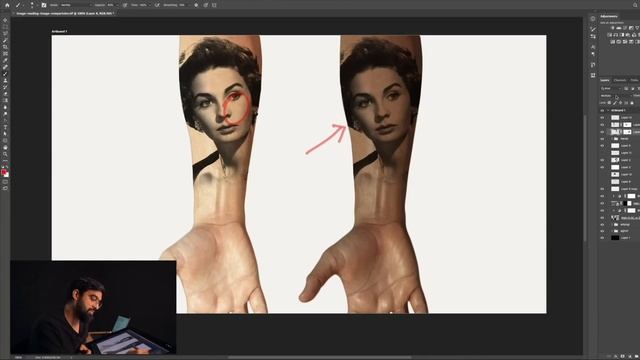Viewport: 640px width, 360px height.
Task: Select the Blur tool
Action: 5,107
